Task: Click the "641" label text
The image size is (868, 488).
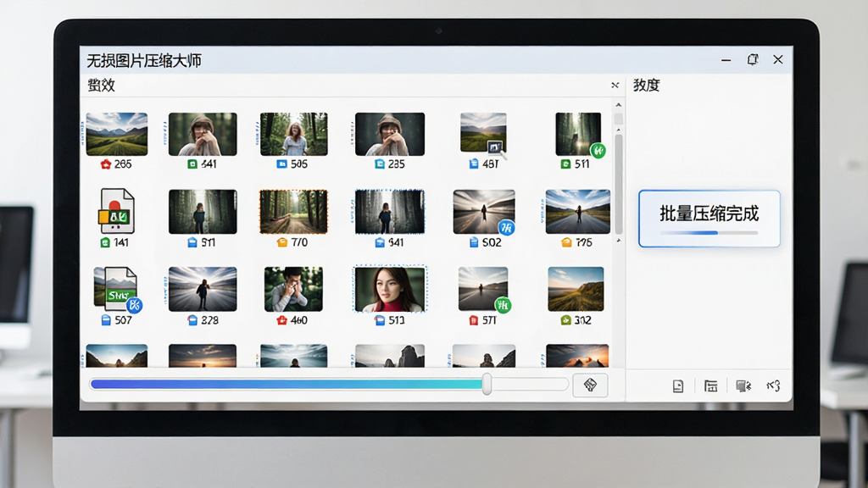Action: click(396, 242)
